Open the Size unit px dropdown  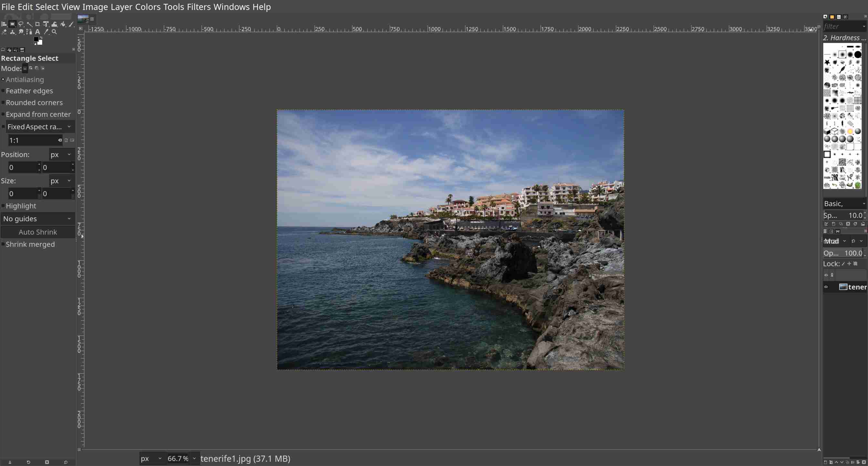61,181
